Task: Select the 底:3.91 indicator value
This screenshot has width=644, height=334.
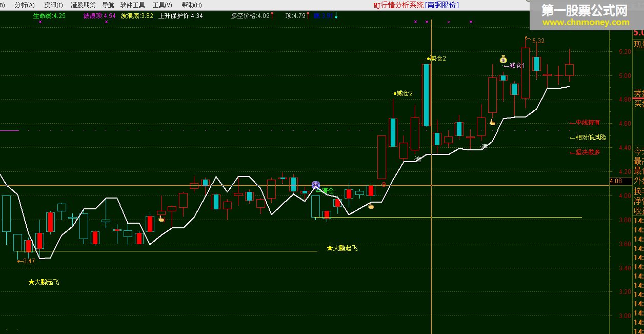Action: [323, 16]
